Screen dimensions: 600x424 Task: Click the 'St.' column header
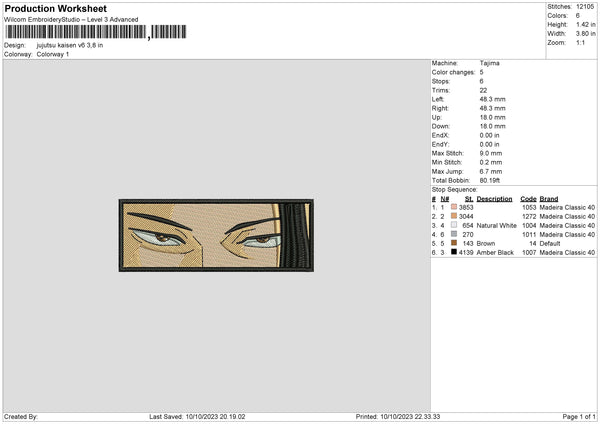[x=469, y=199]
